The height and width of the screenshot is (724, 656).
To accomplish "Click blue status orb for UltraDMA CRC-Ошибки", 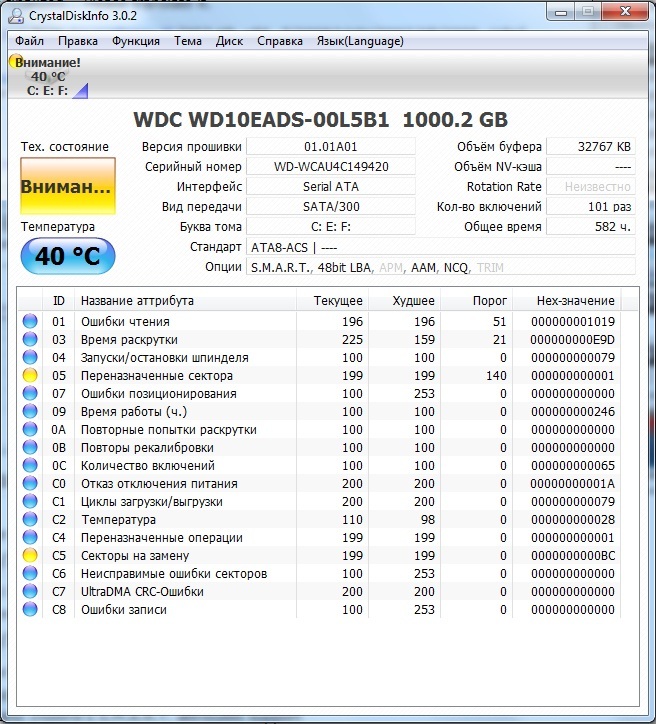I will tap(30, 592).
